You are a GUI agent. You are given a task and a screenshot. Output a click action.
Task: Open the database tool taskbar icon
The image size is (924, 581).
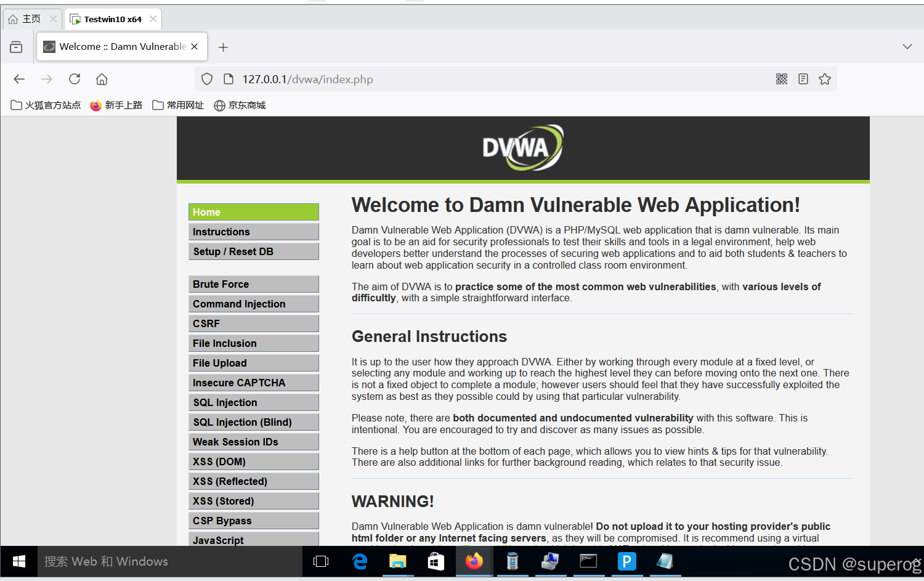[513, 561]
